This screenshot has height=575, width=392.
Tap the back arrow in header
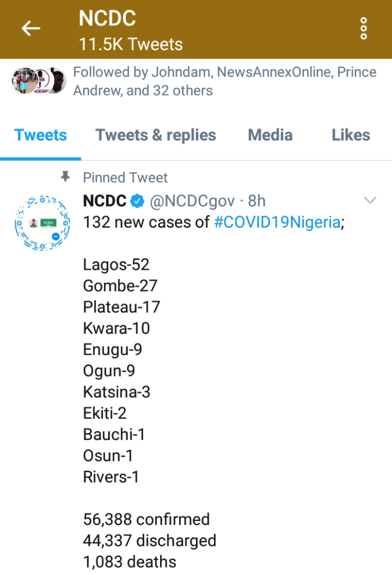click(31, 28)
